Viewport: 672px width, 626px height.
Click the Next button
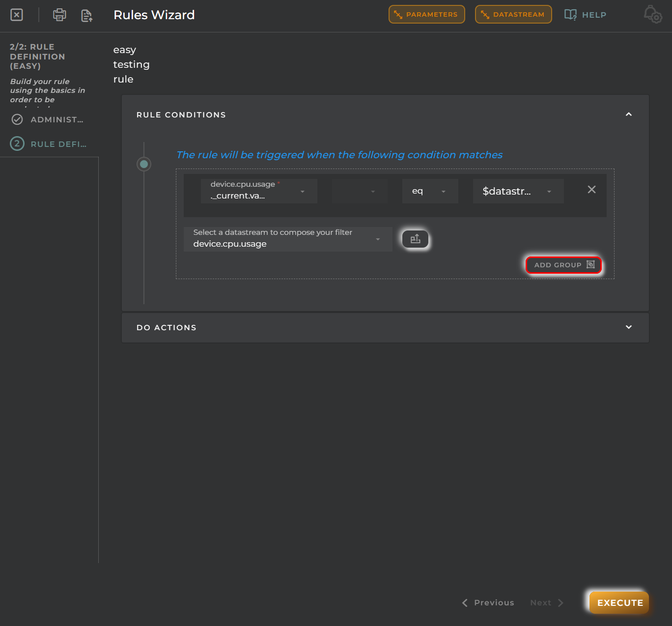click(547, 603)
